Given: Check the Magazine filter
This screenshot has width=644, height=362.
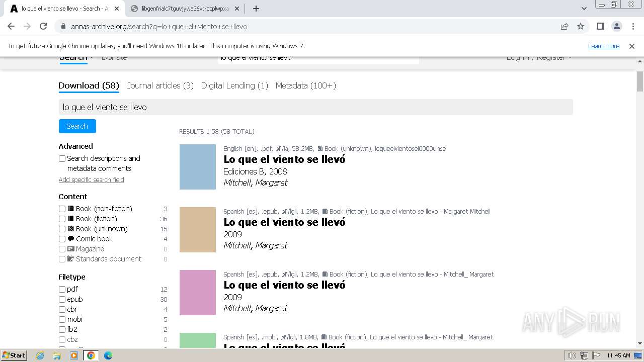Looking at the screenshot, I should (x=62, y=249).
